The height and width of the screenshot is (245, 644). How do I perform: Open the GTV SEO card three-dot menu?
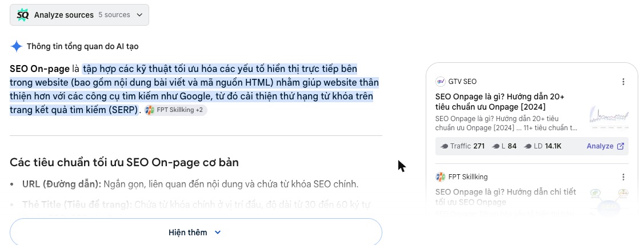tap(623, 82)
